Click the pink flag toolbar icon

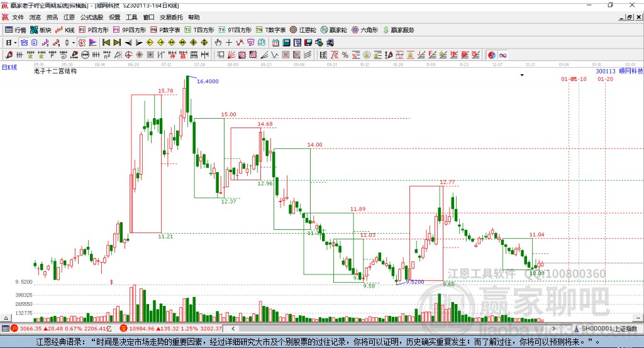tap(93, 43)
